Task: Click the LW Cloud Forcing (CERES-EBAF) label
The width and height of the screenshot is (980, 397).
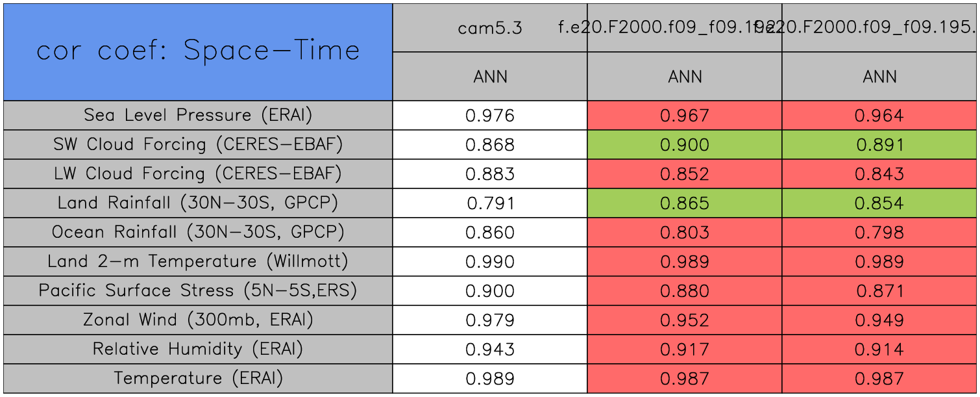Action: click(x=198, y=174)
